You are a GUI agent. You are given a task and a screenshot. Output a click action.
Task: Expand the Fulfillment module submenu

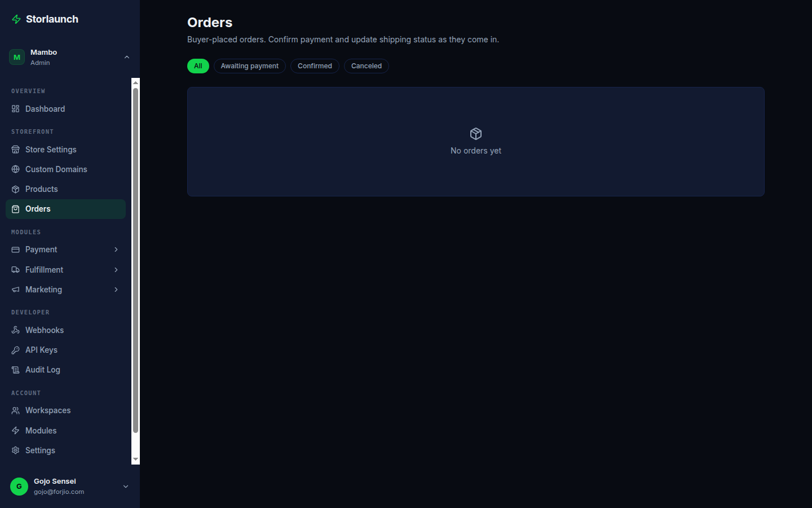[116, 270]
